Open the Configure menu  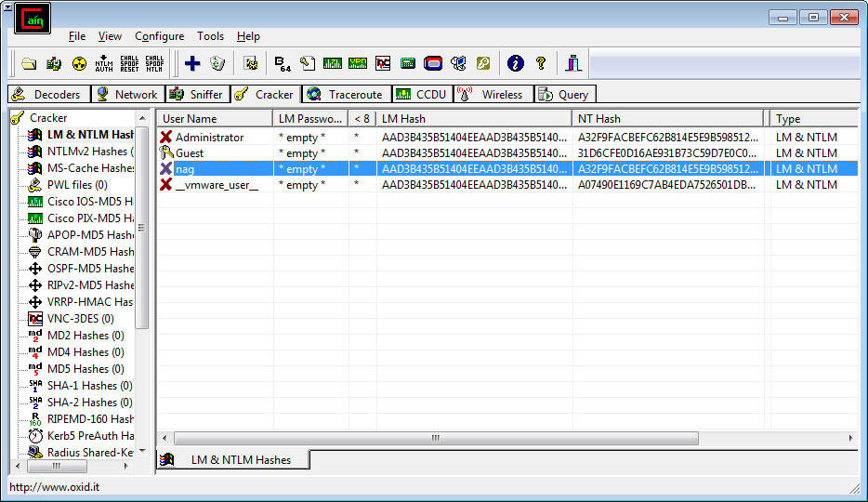pyautogui.click(x=159, y=36)
